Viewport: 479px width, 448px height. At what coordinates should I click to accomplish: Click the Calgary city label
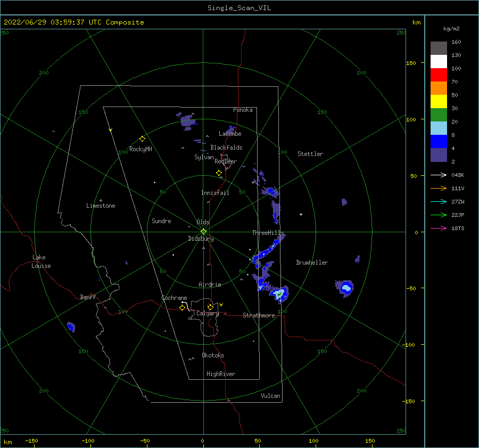coord(208,313)
